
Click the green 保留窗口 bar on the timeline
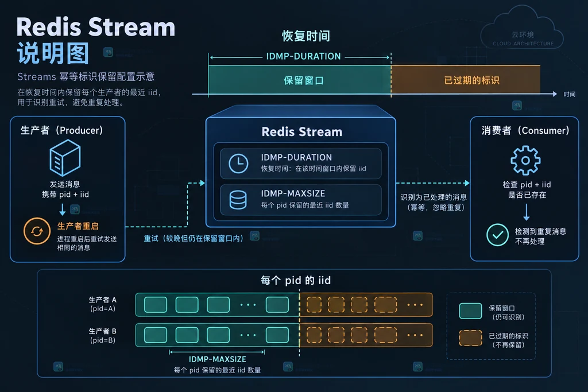tap(300, 80)
